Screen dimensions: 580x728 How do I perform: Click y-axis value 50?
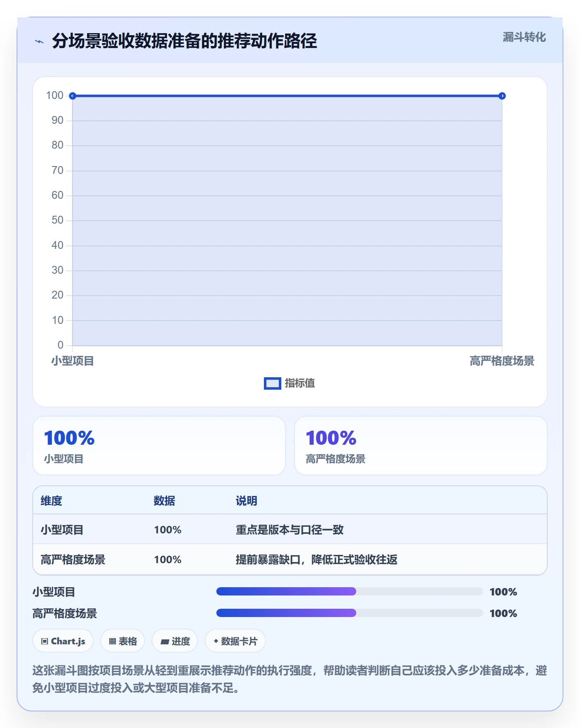pos(58,220)
